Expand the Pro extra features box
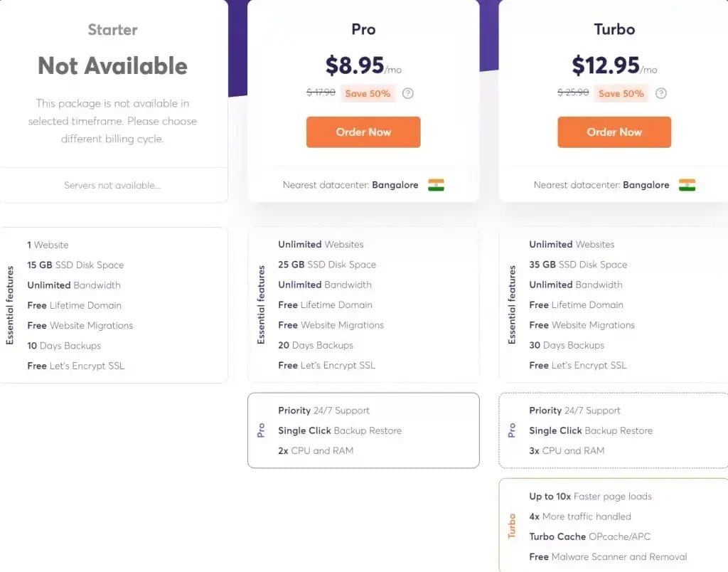This screenshot has height=572, width=728. [x=363, y=430]
